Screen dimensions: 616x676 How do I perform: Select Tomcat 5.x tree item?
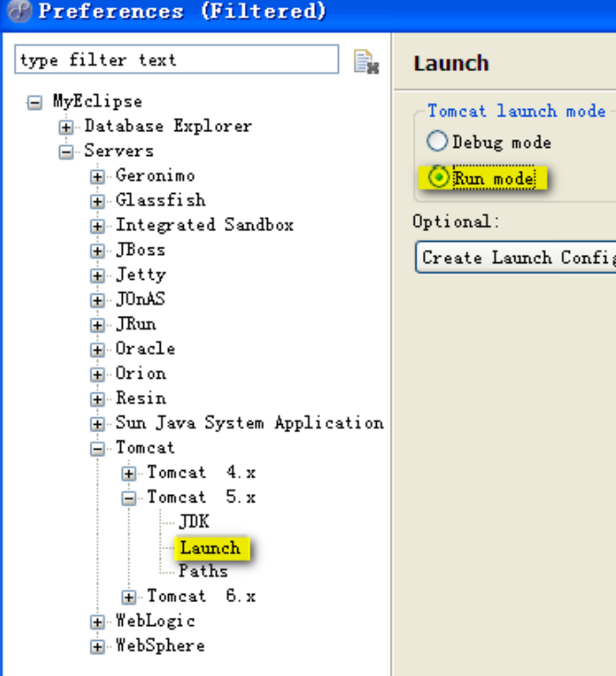(x=201, y=497)
